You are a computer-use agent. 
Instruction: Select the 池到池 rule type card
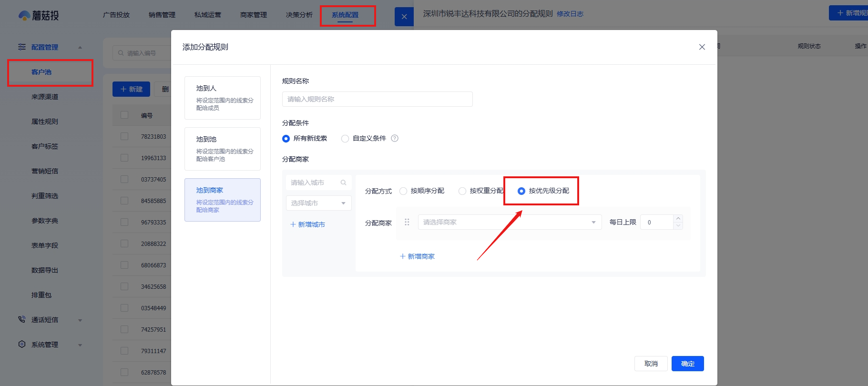pos(223,149)
